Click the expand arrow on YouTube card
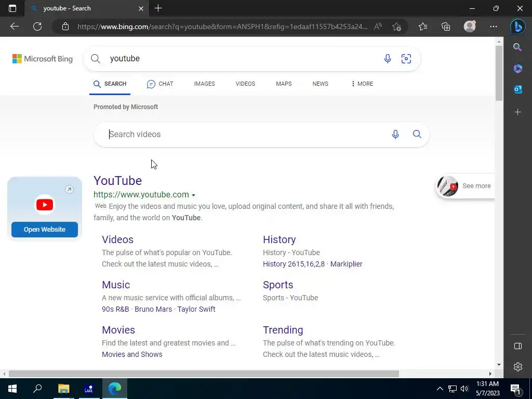The width and height of the screenshot is (532, 399). pos(69,189)
